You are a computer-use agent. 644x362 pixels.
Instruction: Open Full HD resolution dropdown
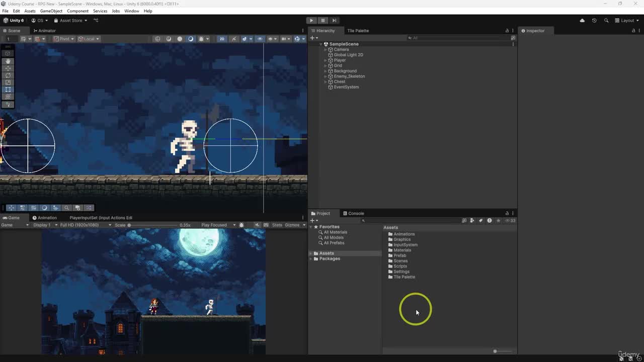(x=86, y=225)
